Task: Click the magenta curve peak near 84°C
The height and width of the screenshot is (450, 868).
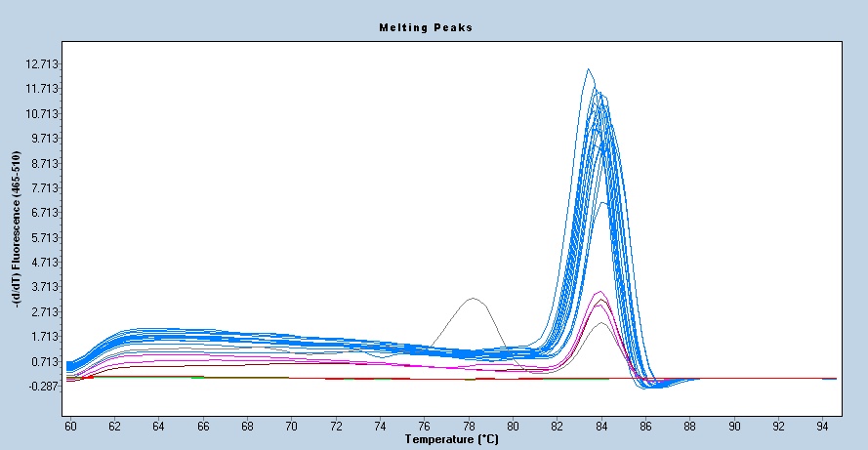Action: [x=600, y=293]
